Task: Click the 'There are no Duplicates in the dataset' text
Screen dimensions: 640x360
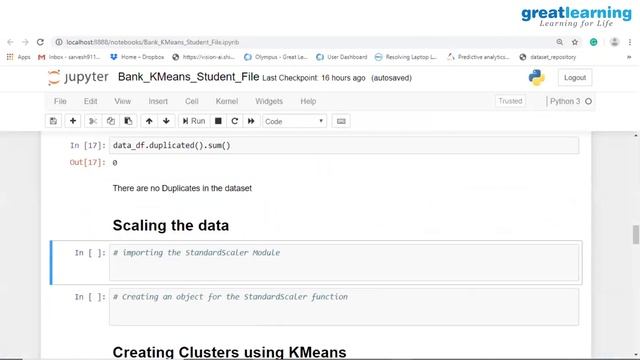Action: tap(182, 188)
